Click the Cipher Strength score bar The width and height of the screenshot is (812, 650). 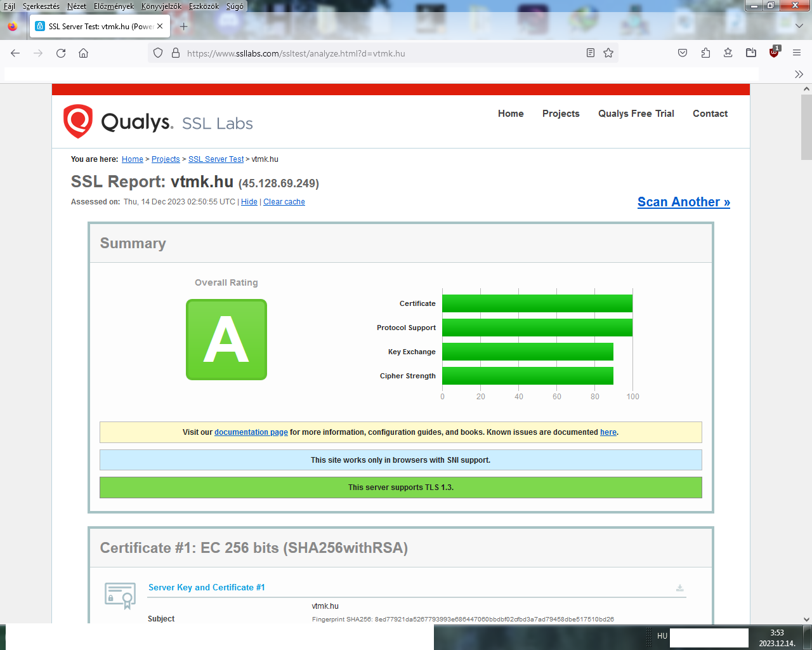click(528, 376)
